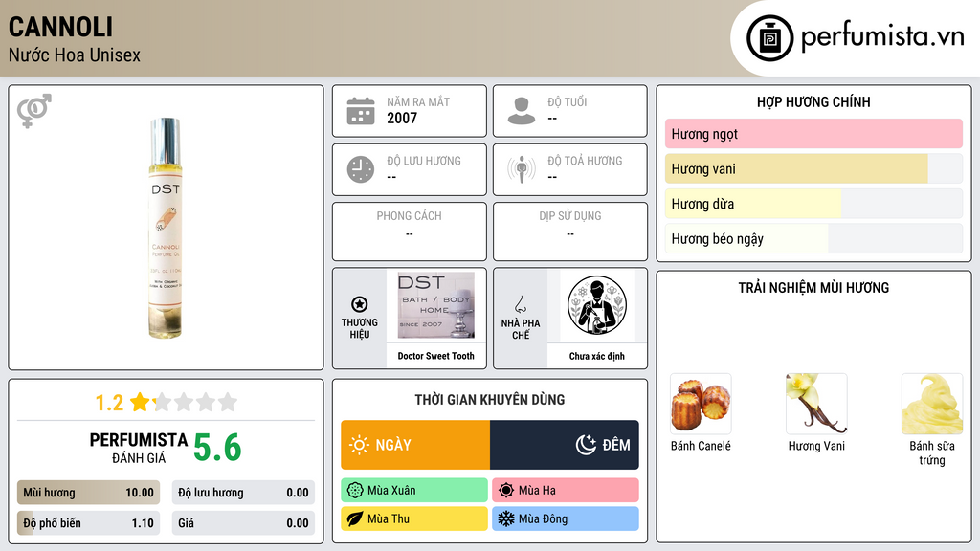
Task: Click the sun icon in the Ngày bar
Action: click(x=359, y=445)
